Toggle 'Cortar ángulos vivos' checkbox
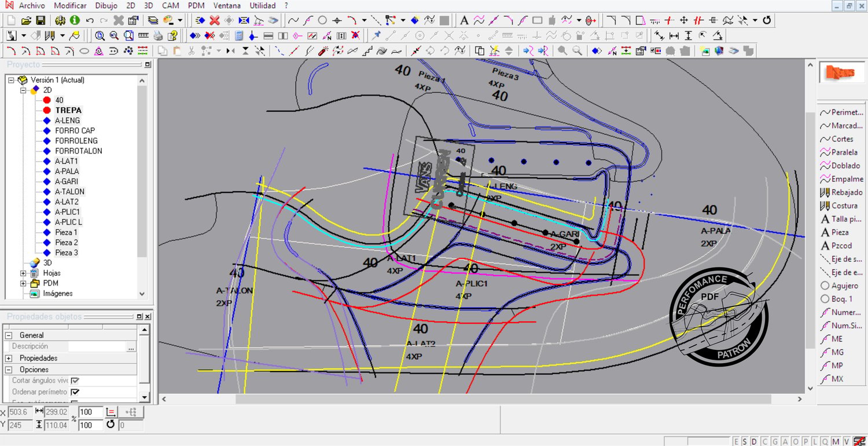868x446 pixels. (x=75, y=381)
